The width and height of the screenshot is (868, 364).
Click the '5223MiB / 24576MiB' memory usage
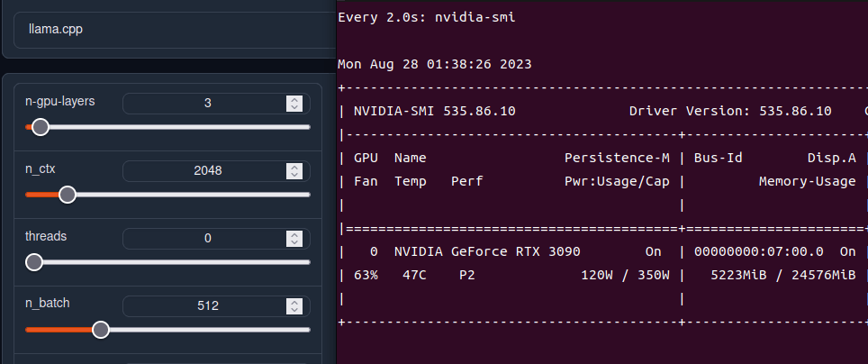[782, 276]
